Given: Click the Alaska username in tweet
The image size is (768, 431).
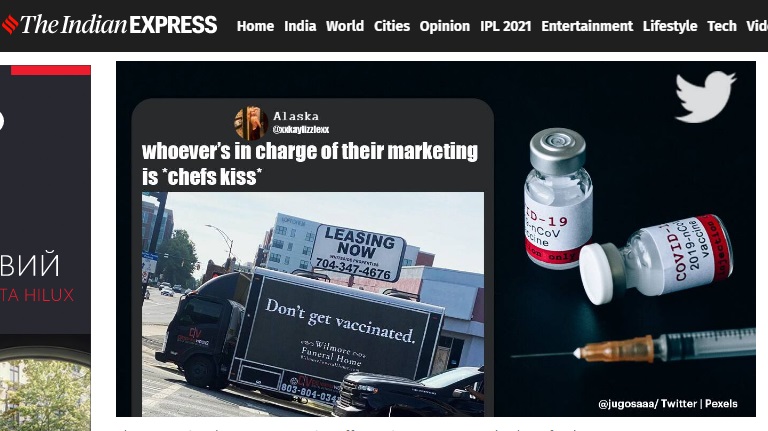Looking at the screenshot, I should (x=296, y=116).
